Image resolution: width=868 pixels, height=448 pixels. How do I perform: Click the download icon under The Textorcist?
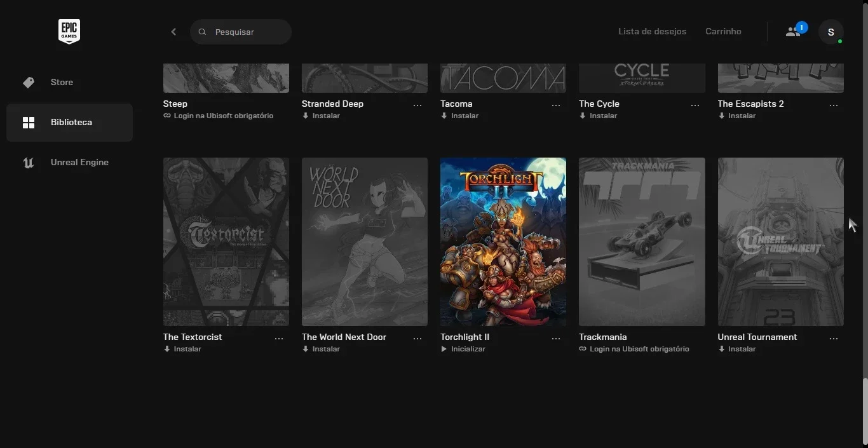tap(167, 349)
